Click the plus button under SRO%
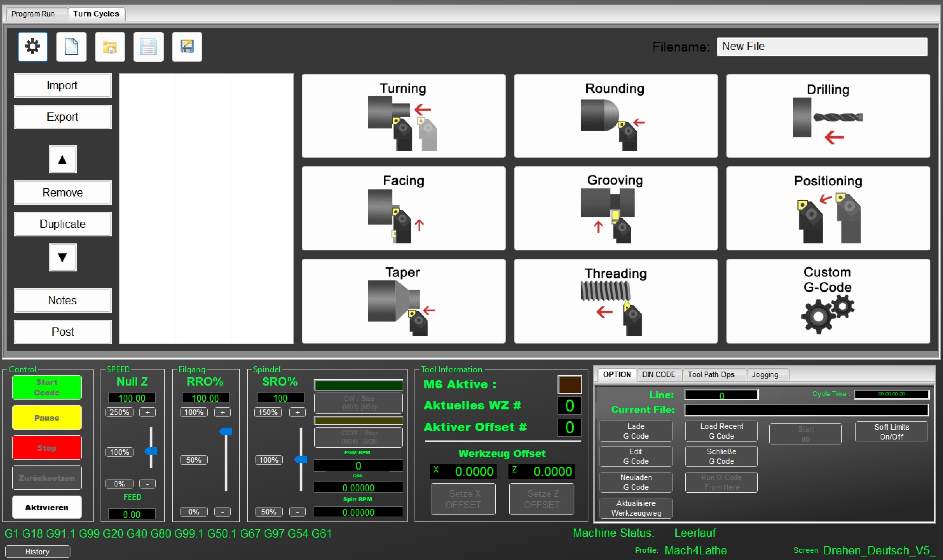This screenshot has height=560, width=943. point(298,413)
